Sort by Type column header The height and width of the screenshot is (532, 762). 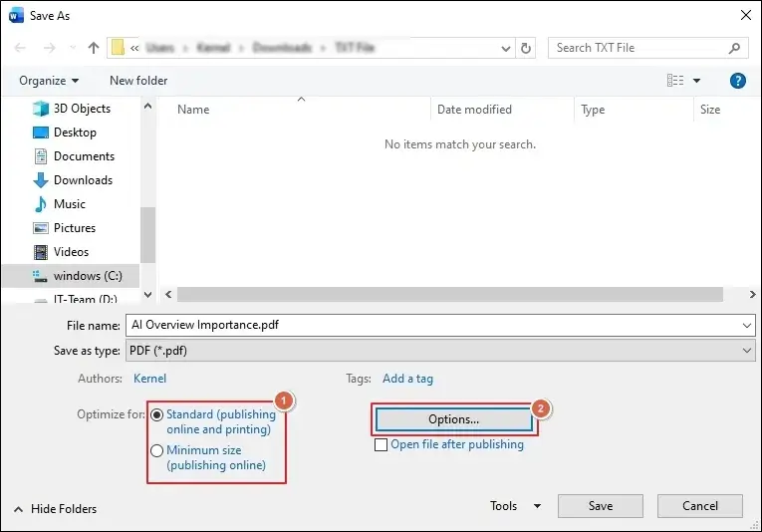[x=593, y=110]
